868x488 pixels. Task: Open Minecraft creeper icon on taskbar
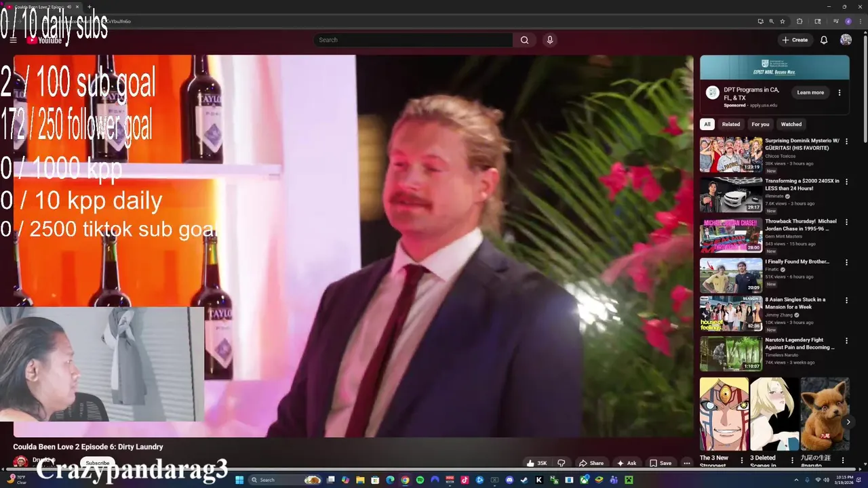point(629,480)
